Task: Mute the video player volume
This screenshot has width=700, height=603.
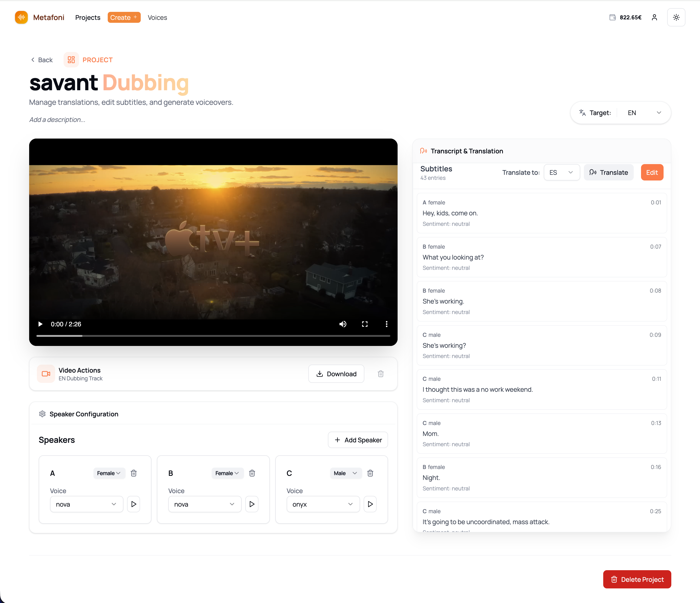Action: pos(342,324)
